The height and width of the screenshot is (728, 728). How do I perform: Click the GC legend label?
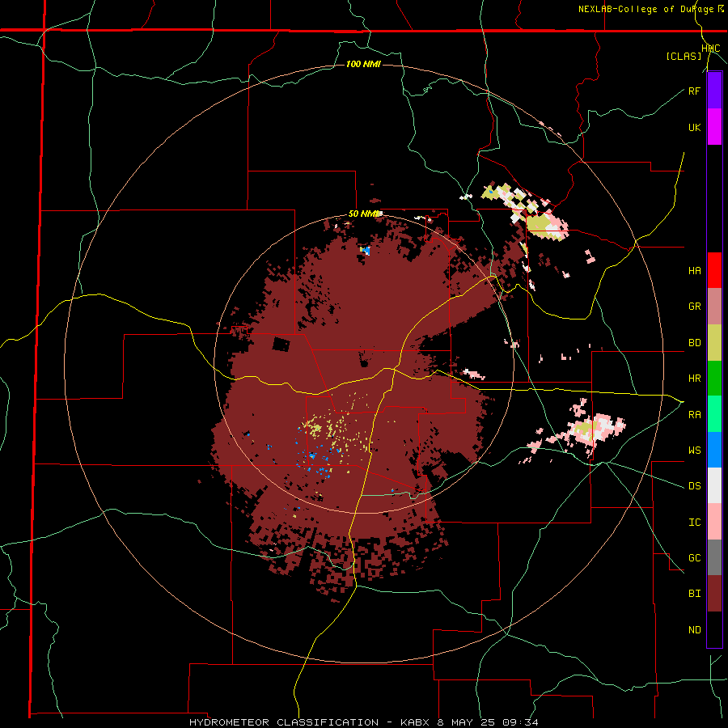click(695, 558)
